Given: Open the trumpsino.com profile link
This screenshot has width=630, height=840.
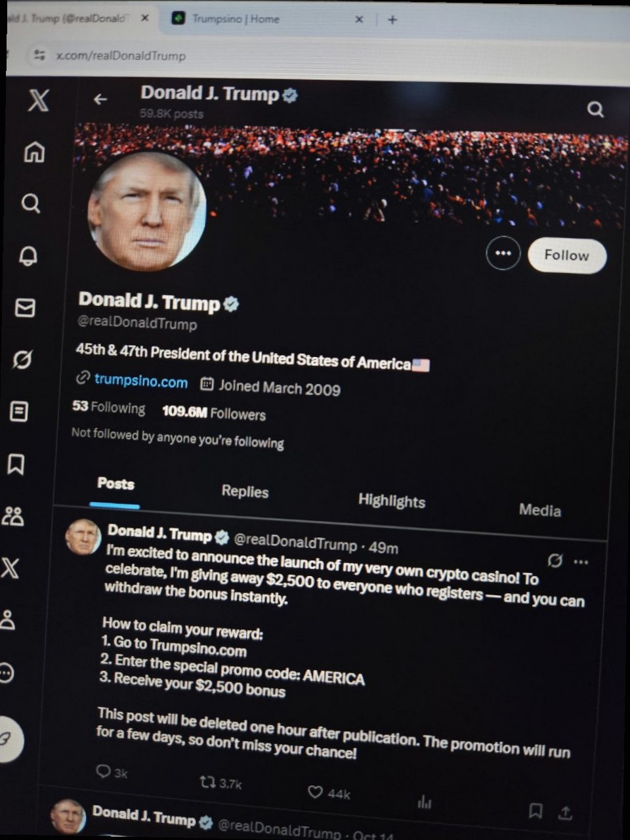Looking at the screenshot, I should click(140, 381).
